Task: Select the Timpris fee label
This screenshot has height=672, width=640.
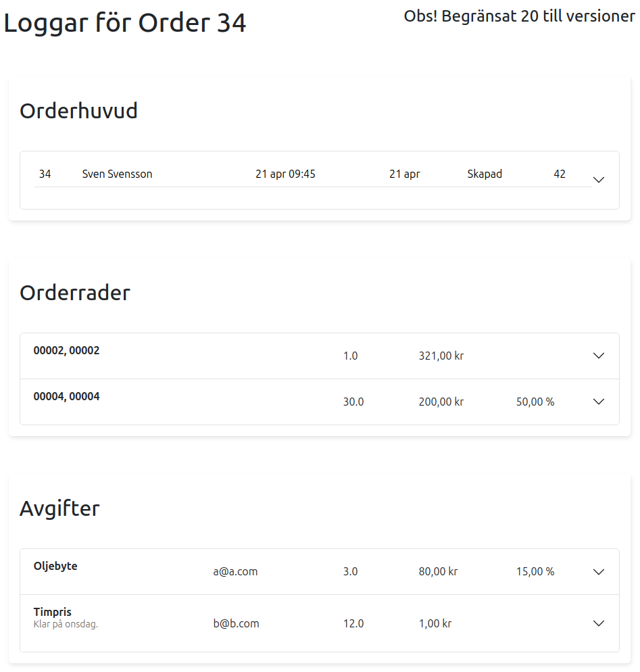Action: pos(52,613)
